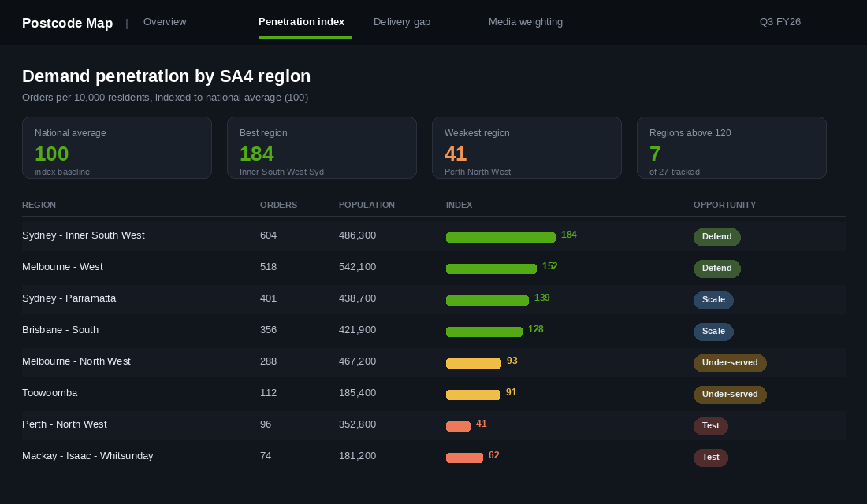Click the Scale badge for Sydney - Parramatta

(x=714, y=300)
